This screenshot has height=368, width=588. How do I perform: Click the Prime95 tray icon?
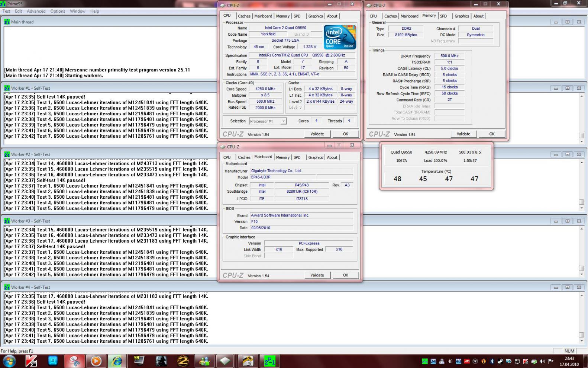[425, 361]
